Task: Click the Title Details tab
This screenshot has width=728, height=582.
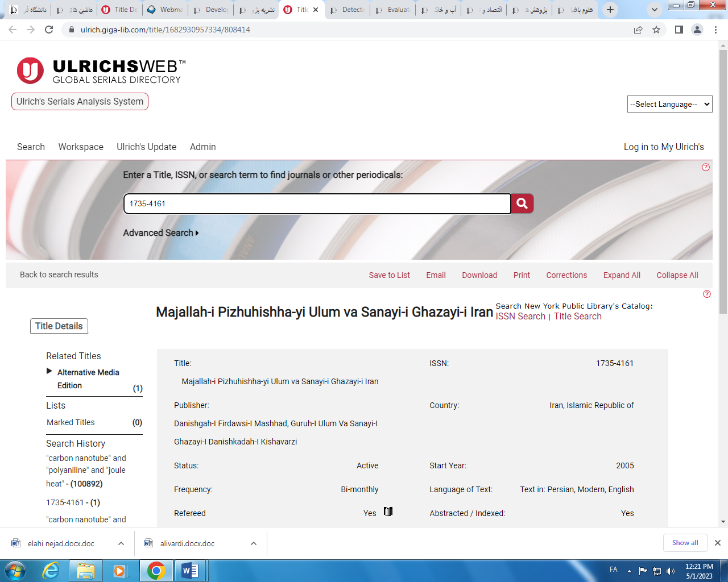Action: click(x=59, y=326)
